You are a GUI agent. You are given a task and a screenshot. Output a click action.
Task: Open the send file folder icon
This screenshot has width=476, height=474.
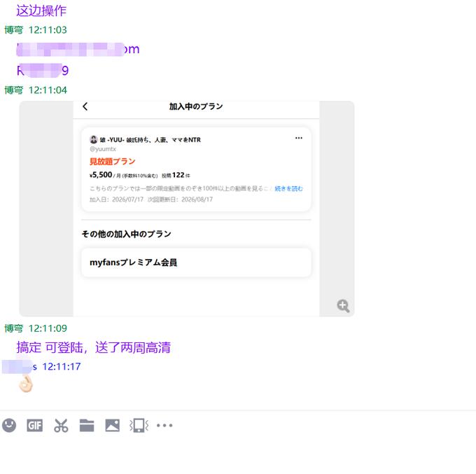[x=87, y=426]
